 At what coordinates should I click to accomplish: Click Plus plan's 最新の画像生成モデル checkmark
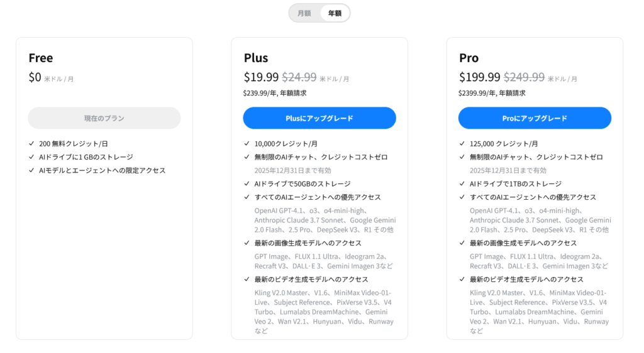247,243
